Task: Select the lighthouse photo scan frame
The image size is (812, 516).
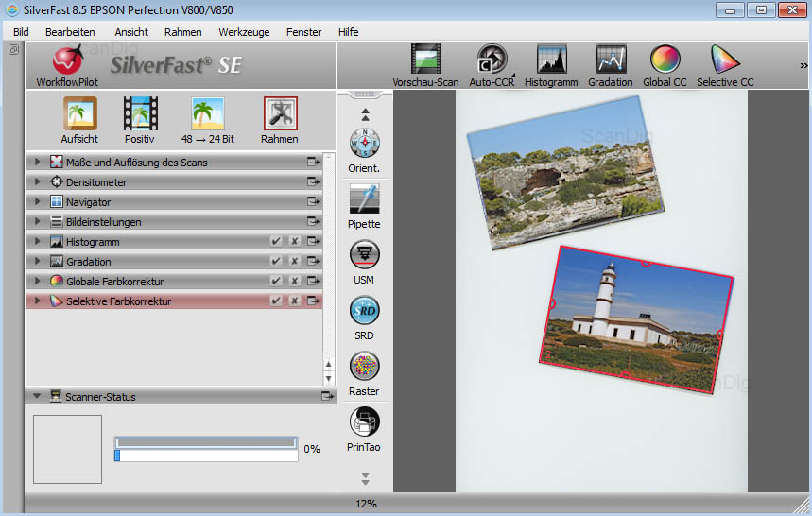Action: 636,318
